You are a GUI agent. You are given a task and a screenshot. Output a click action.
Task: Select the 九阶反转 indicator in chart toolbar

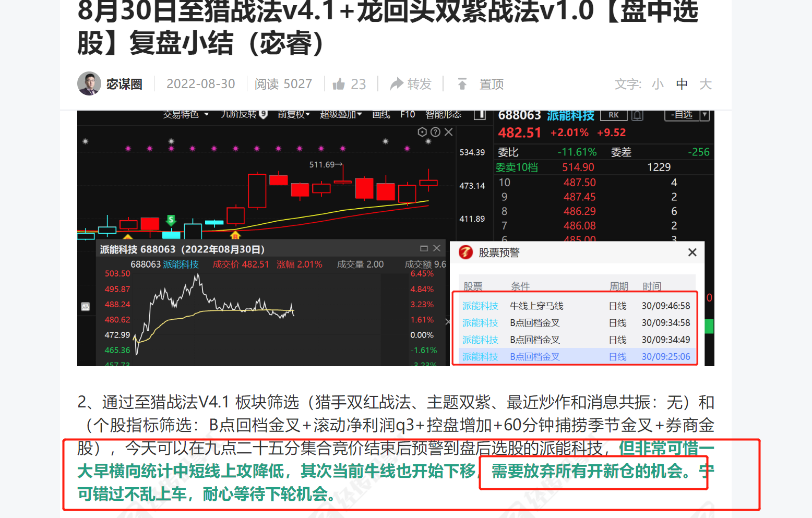244,114
